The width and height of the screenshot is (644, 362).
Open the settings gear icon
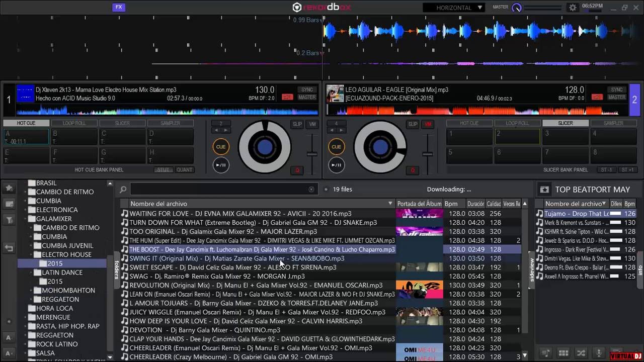point(573,8)
